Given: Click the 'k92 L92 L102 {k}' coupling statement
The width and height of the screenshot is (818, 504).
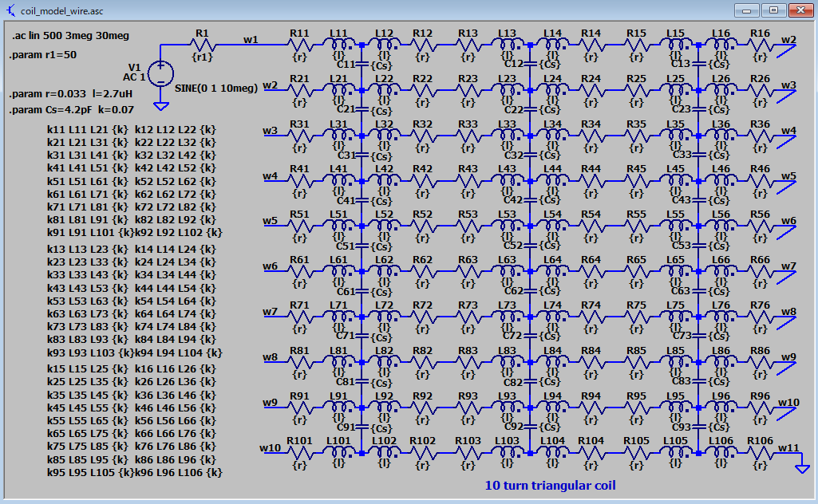Looking at the screenshot, I should (x=179, y=232).
